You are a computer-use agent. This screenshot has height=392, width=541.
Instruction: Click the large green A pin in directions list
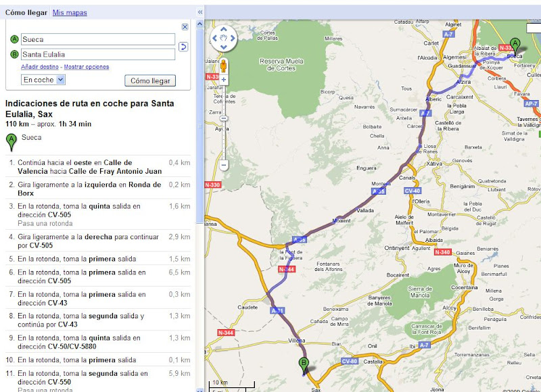11,143
